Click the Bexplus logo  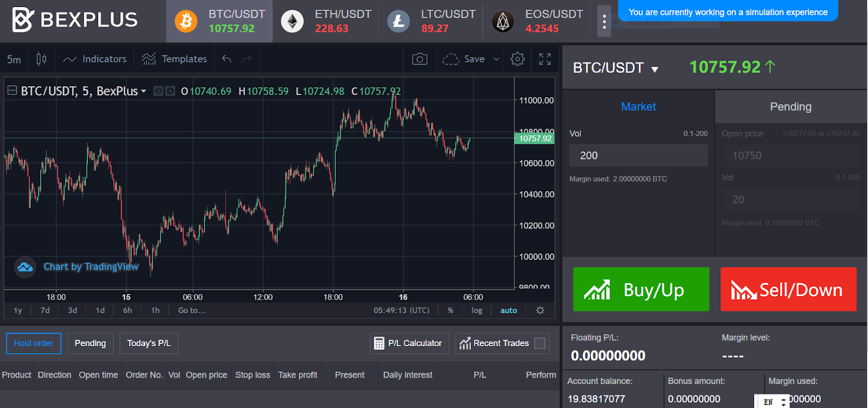pyautogui.click(x=75, y=20)
